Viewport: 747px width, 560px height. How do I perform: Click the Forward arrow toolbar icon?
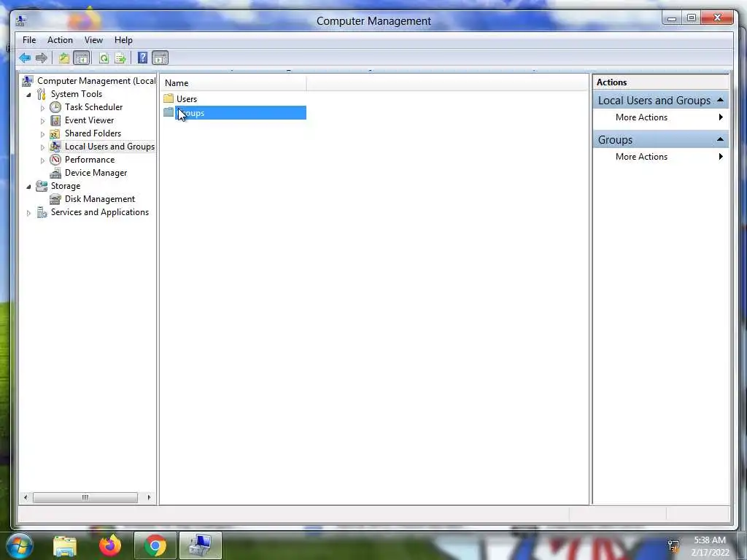coord(42,58)
